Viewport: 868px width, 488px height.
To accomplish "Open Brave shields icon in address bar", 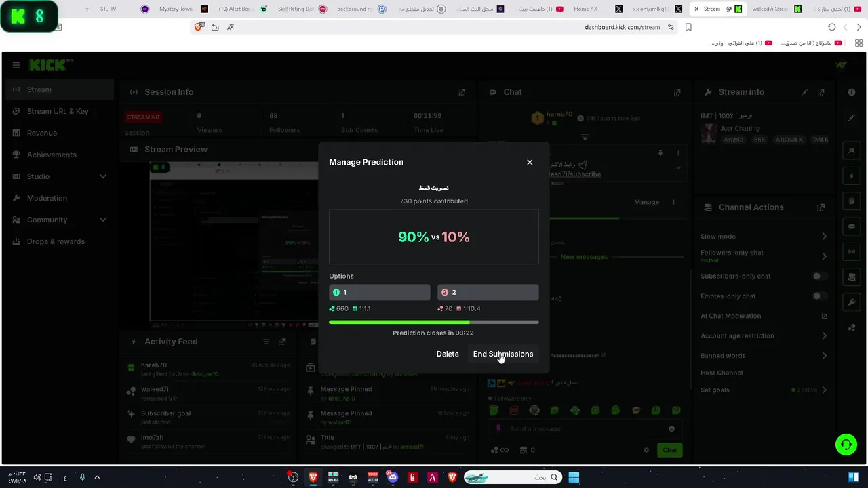I will click(199, 27).
